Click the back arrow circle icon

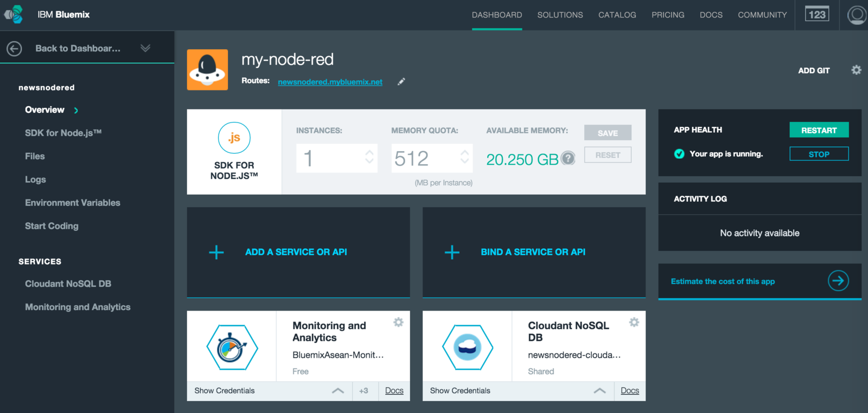14,49
